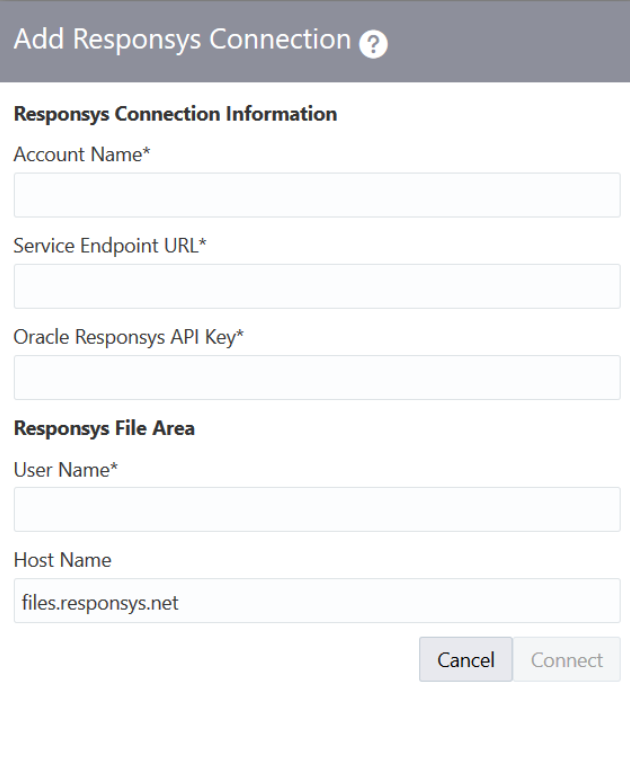Click the asterisk after Service Endpoint URL
Viewport: 630px width, 770px height.
tap(202, 242)
